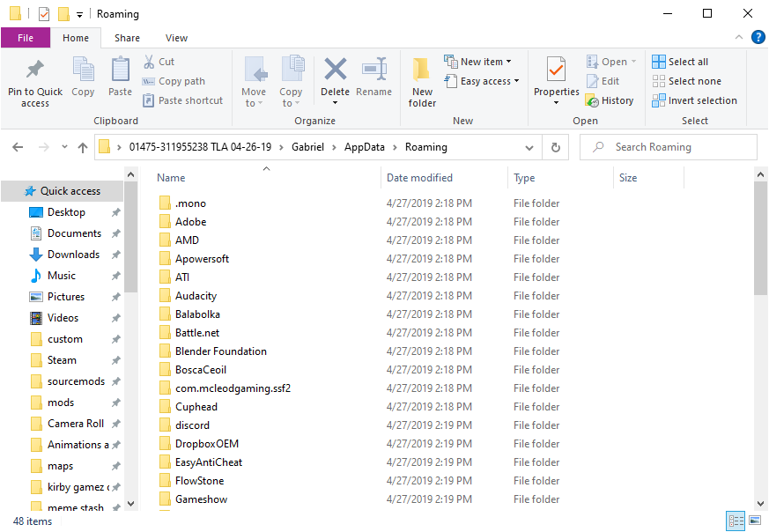Screen dimensions: 769x532
Task: Click the Forward navigation arrow
Action: coord(44,147)
